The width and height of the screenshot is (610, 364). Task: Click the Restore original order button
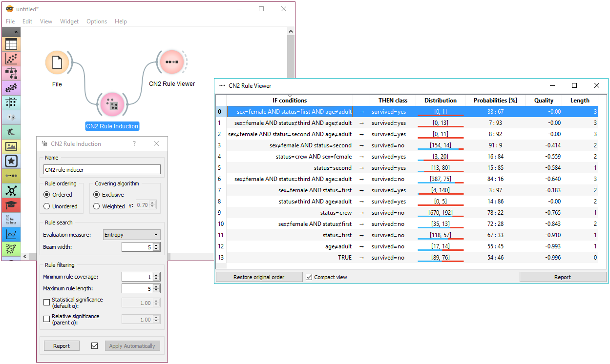259,277
